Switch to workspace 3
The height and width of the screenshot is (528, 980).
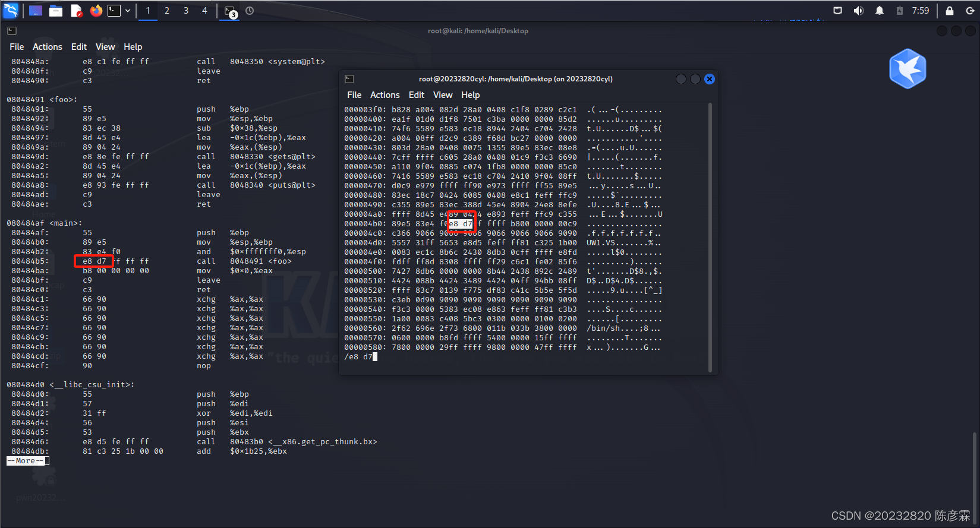tap(186, 11)
